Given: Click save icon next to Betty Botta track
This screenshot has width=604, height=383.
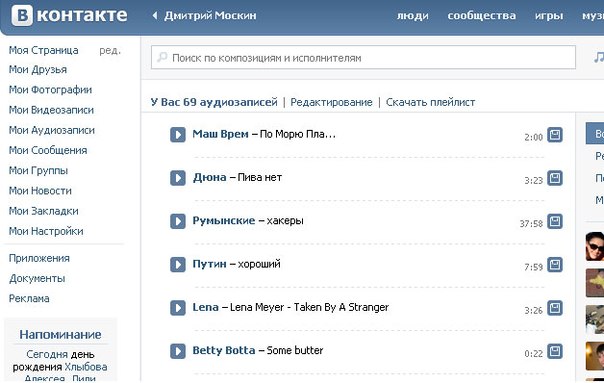Looking at the screenshot, I should [x=555, y=351].
